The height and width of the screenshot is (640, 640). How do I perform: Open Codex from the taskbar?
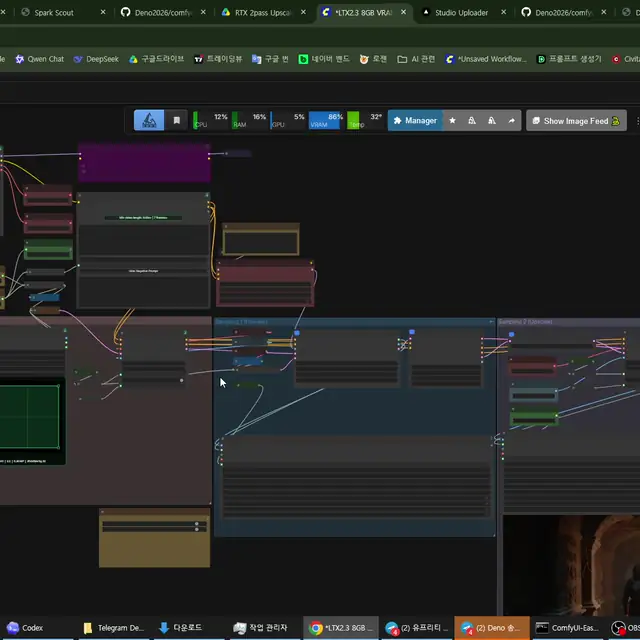point(25,628)
